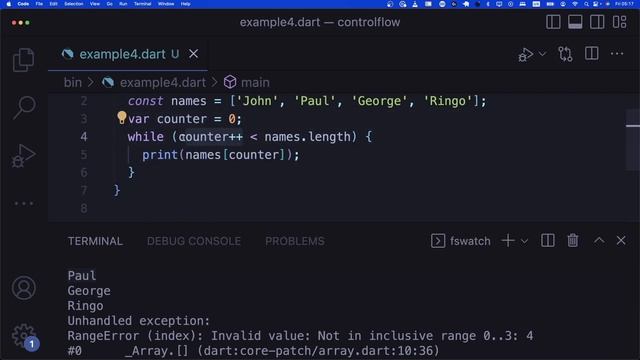Click the bin breadcrumb
640x360 pixels.
73,82
